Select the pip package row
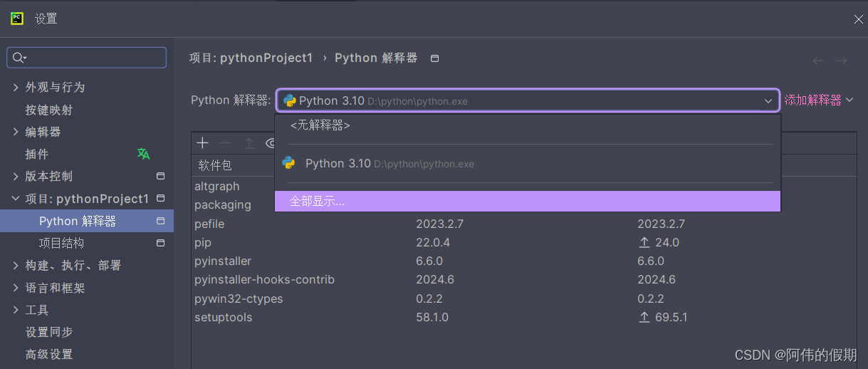The image size is (868, 369). coord(523,242)
